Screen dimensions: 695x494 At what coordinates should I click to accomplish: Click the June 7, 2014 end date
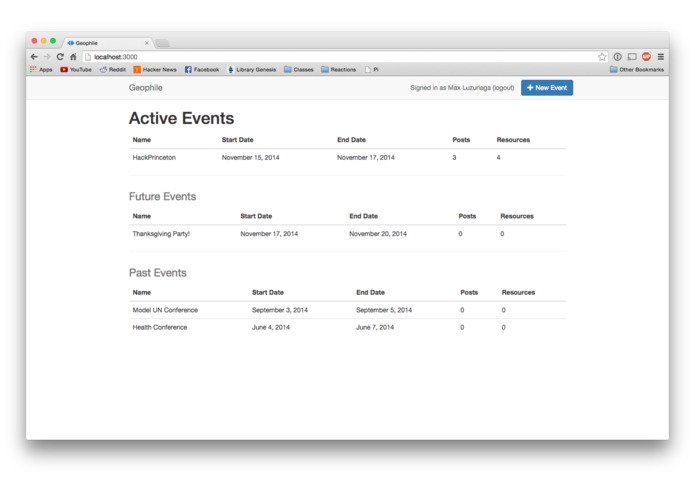tap(375, 327)
